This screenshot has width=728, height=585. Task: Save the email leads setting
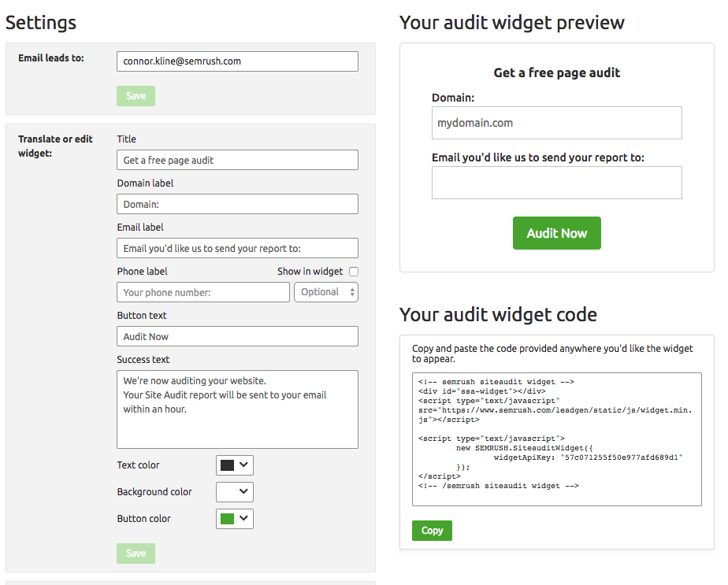(x=136, y=96)
